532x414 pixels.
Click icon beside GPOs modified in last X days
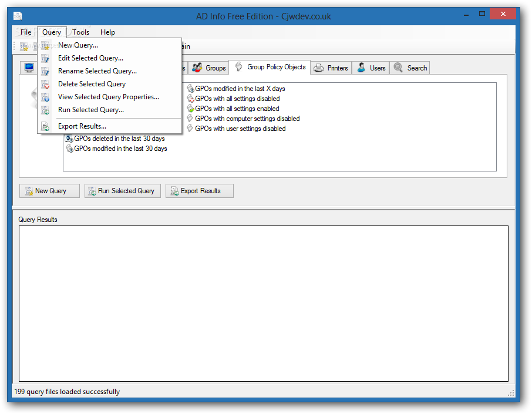tap(190, 89)
